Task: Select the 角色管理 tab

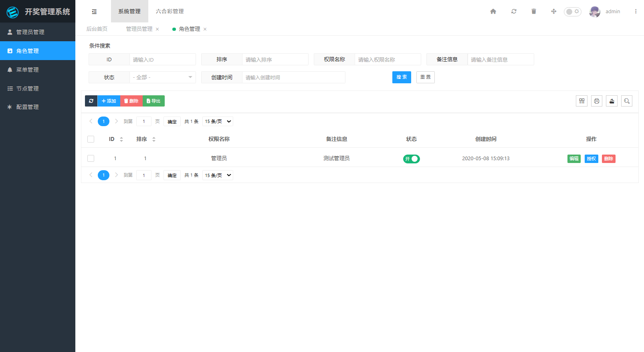Action: point(190,29)
